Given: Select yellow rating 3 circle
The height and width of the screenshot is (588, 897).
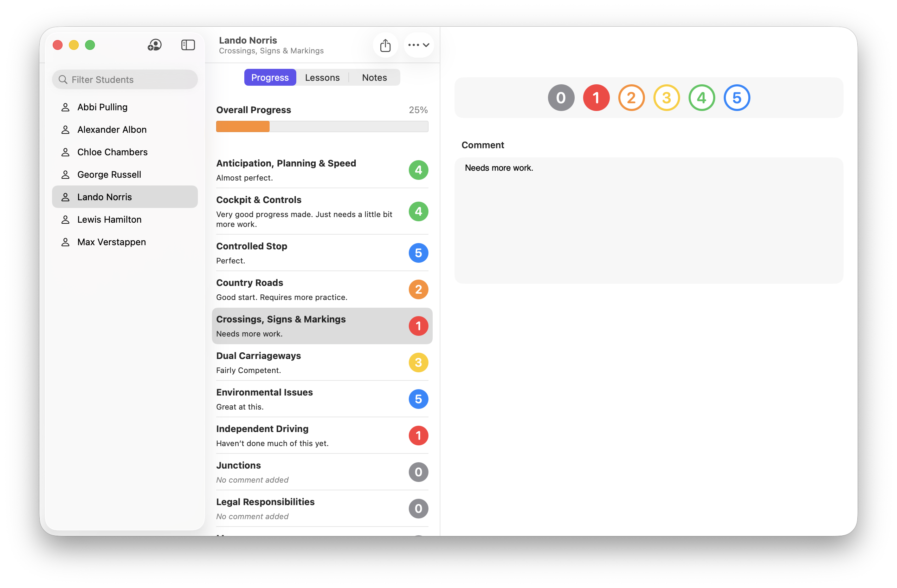Looking at the screenshot, I should coord(666,98).
